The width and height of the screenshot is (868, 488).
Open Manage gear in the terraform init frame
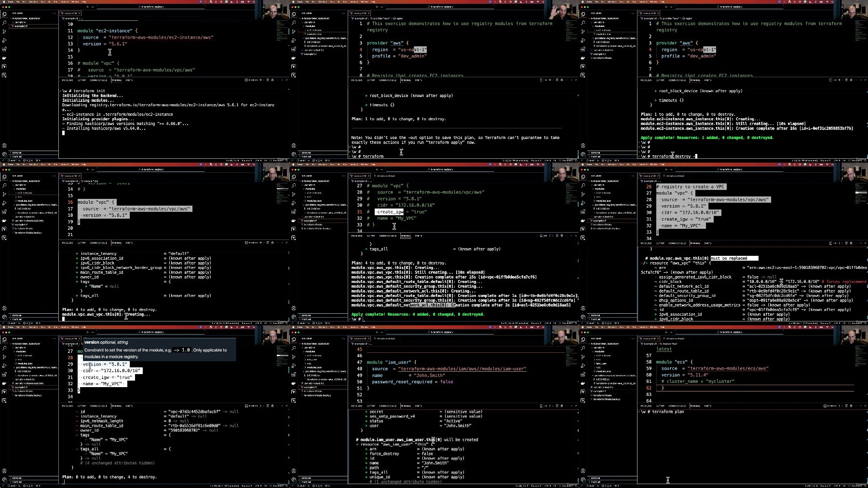4,154
